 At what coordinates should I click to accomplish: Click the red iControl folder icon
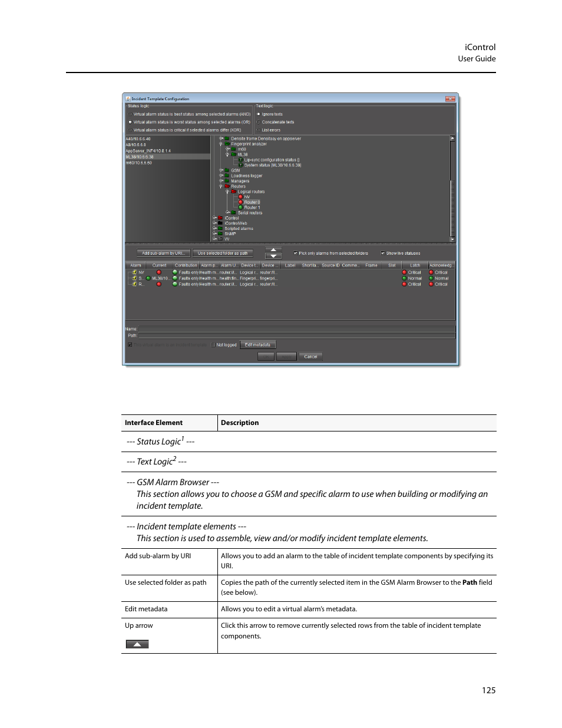[x=220, y=218]
